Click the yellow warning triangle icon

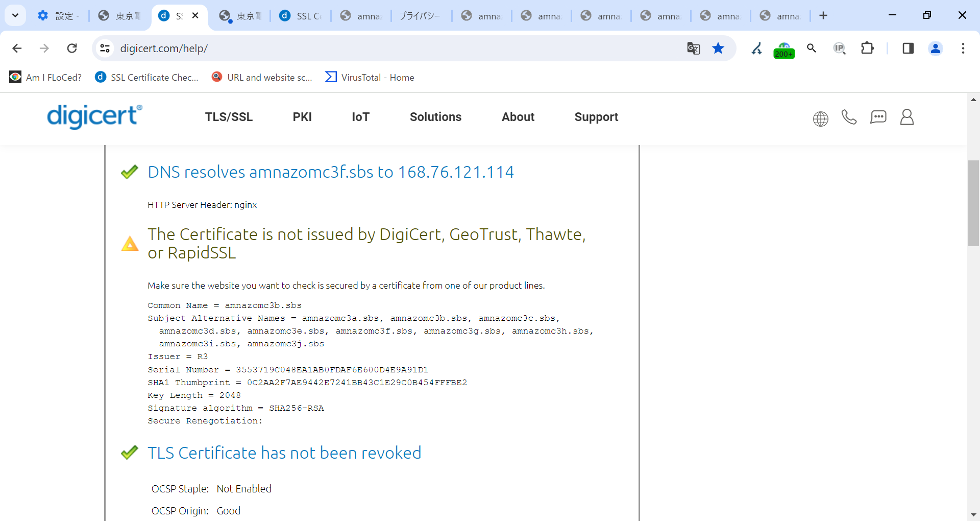tap(130, 243)
